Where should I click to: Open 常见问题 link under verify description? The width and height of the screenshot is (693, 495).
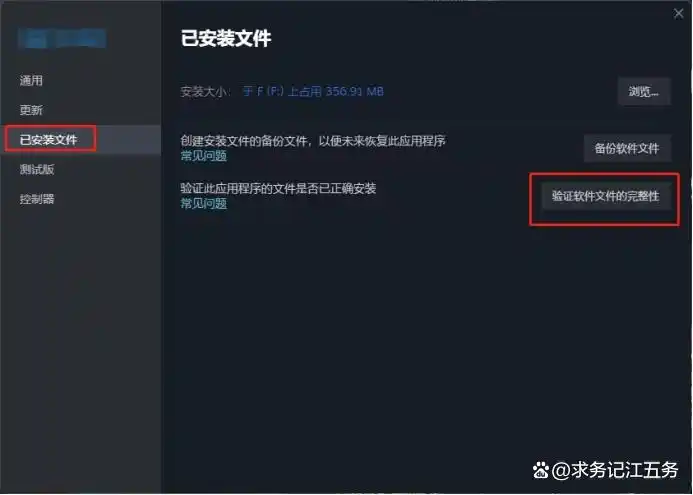[x=204, y=204]
